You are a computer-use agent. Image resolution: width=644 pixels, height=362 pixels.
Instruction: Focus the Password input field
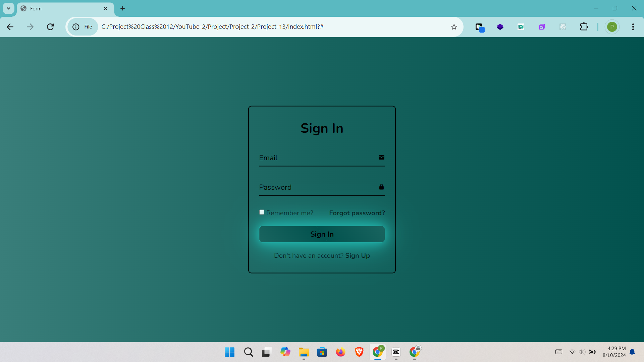315,187
